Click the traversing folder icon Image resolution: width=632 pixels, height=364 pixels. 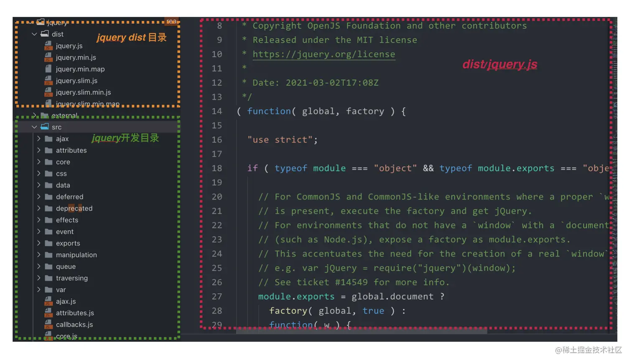click(x=48, y=278)
